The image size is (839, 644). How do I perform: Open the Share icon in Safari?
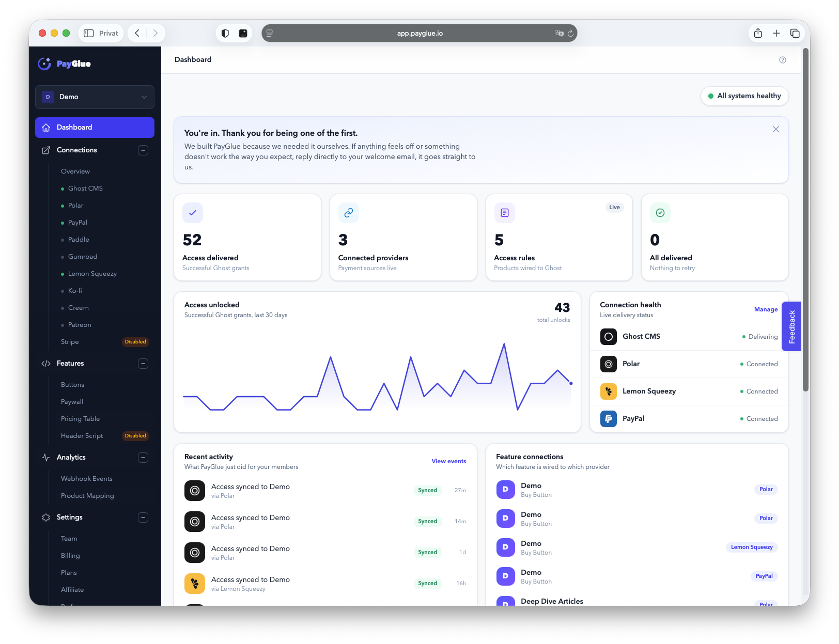tap(758, 33)
